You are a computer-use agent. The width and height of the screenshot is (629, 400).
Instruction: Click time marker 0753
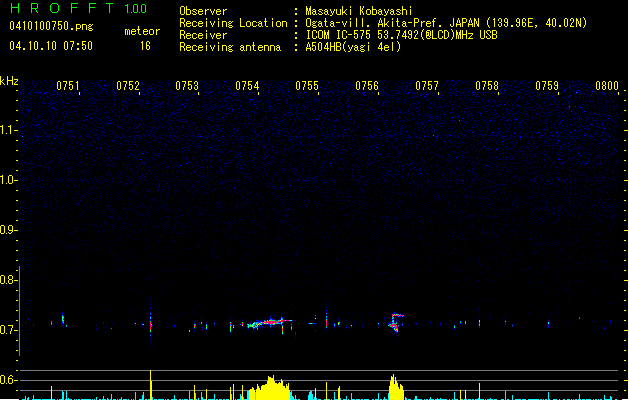tap(187, 86)
